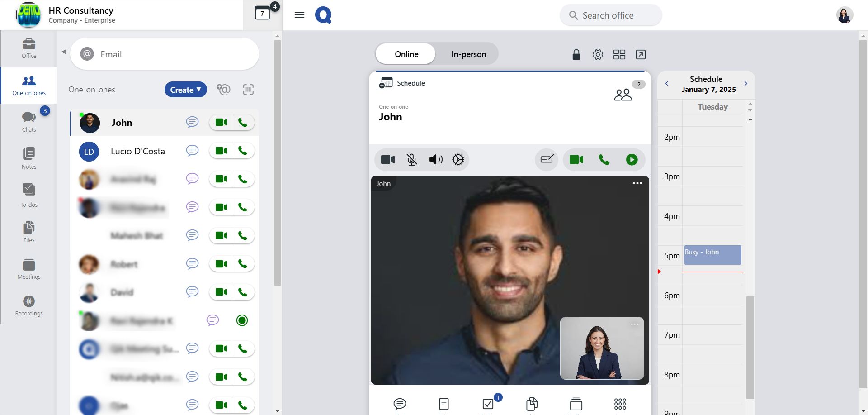Click the 6pm time slot
868x415 pixels.
712,295
